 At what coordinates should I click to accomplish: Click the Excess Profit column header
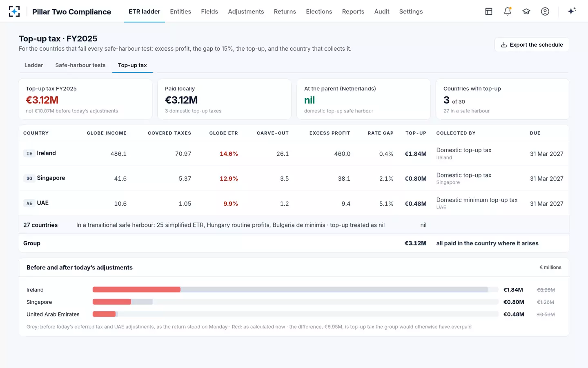330,133
